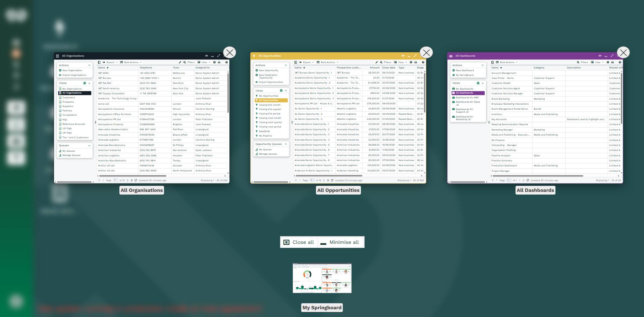644x317 pixels.
Task: Close the All Opportunities window preview
Action: tap(426, 53)
